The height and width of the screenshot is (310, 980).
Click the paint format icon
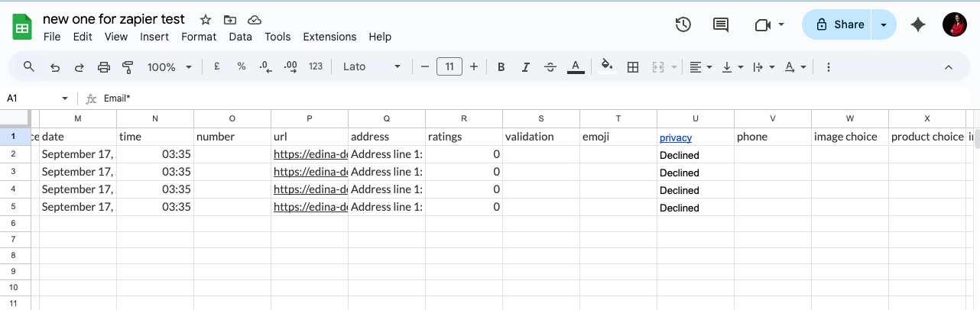click(x=128, y=67)
